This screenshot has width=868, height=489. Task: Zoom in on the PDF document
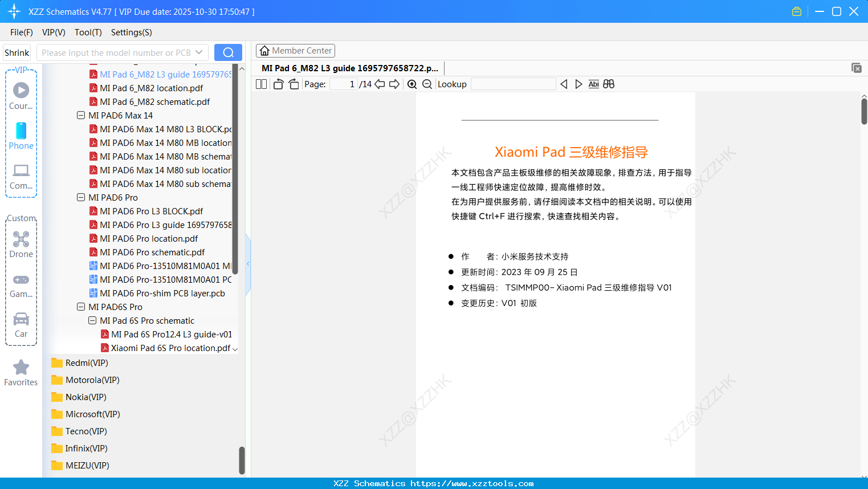(411, 84)
